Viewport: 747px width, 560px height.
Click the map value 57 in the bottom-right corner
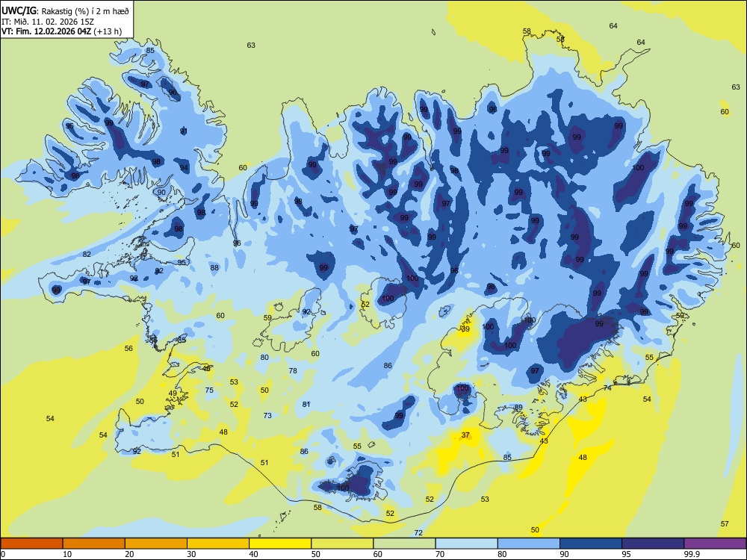tap(725, 524)
